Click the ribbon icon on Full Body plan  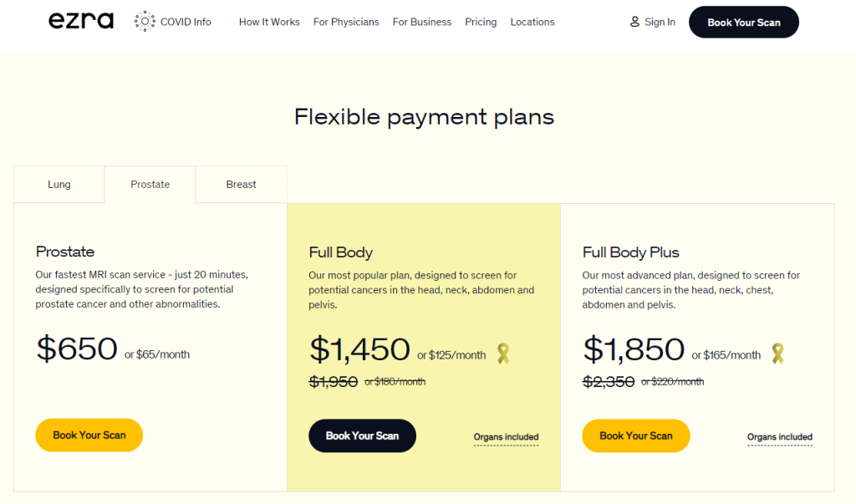tap(503, 354)
